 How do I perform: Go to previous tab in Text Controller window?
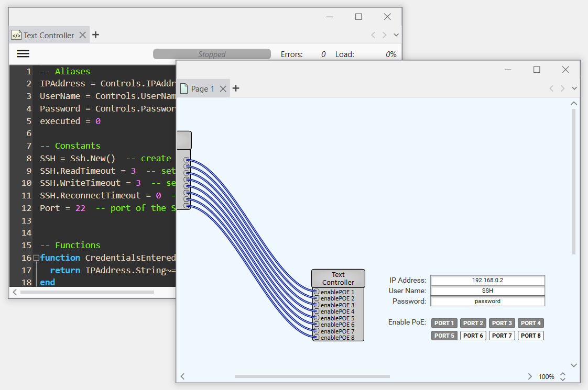tap(373, 35)
